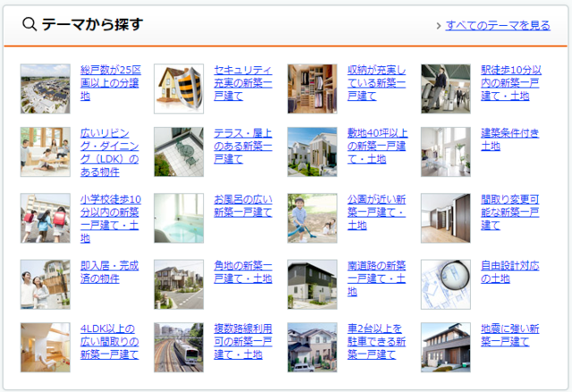
Task: Click the bathtub thumbnail image
Action: coord(179,218)
